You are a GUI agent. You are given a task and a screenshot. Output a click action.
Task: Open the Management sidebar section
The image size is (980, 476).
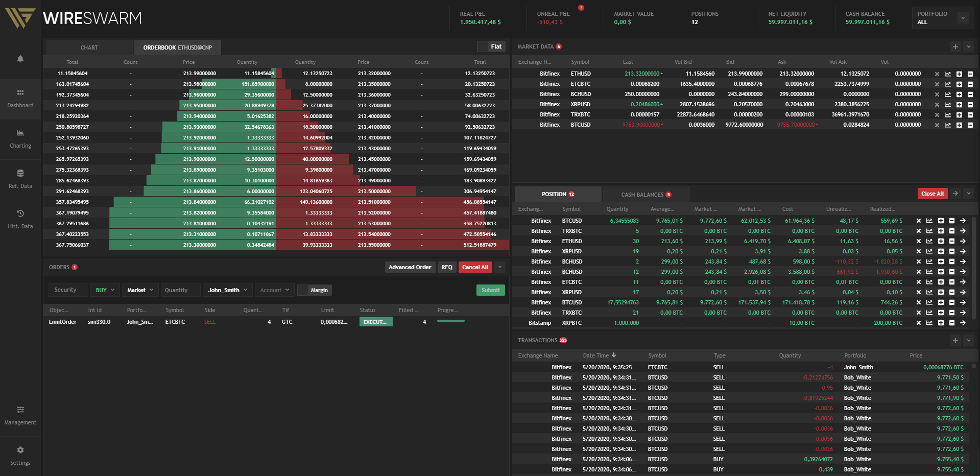pyautogui.click(x=20, y=416)
